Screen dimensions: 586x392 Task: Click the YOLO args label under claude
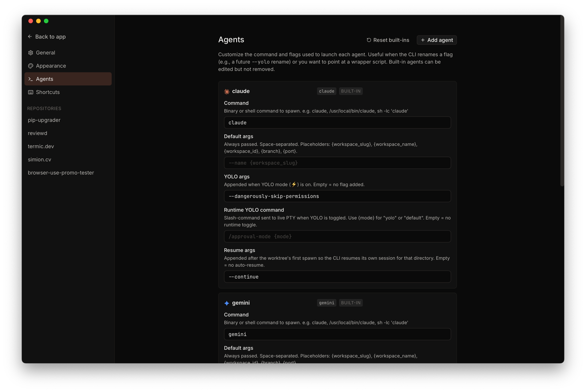tap(237, 177)
